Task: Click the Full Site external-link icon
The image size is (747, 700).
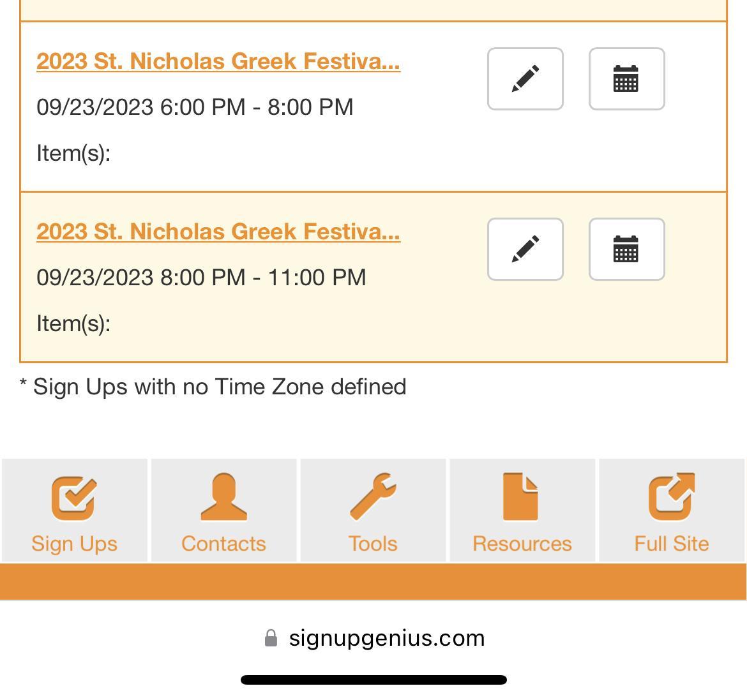Action: (x=672, y=497)
